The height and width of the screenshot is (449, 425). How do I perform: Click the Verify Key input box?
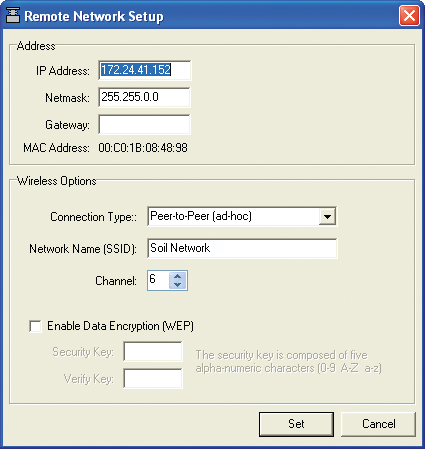(x=153, y=378)
